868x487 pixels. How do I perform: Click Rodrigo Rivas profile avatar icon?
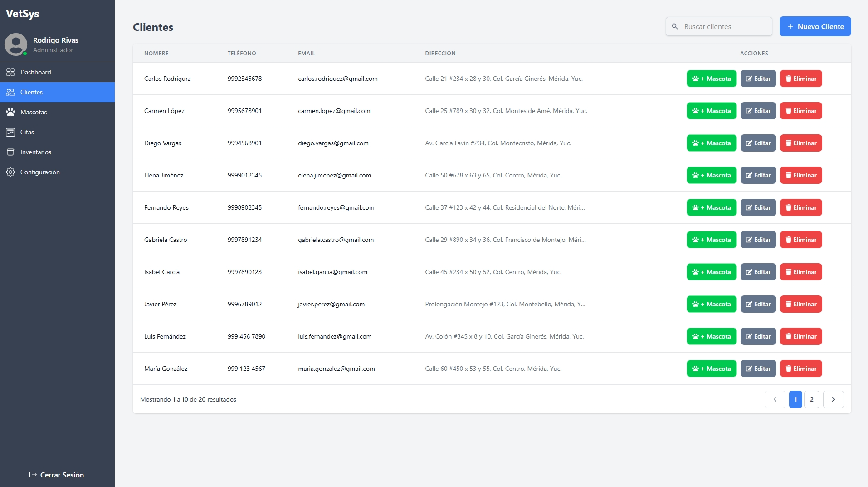(x=15, y=45)
